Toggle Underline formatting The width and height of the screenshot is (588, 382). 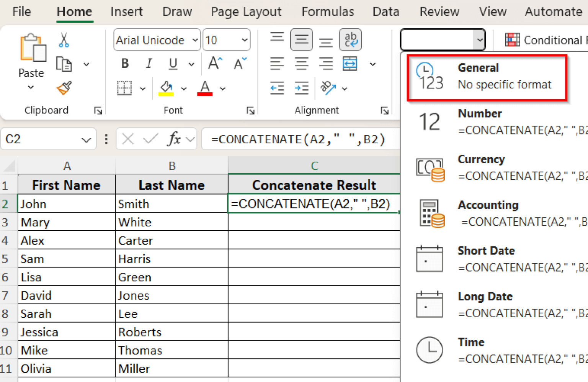173,64
